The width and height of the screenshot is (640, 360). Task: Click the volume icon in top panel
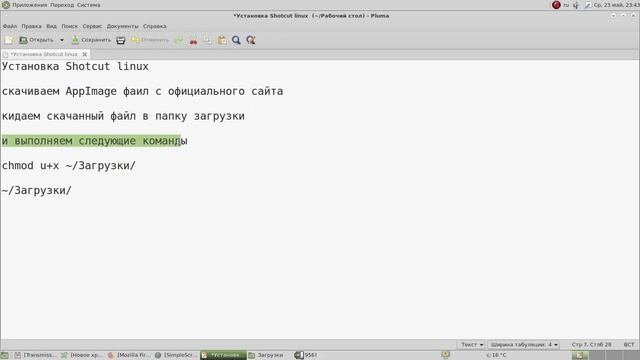pyautogui.click(x=576, y=5)
